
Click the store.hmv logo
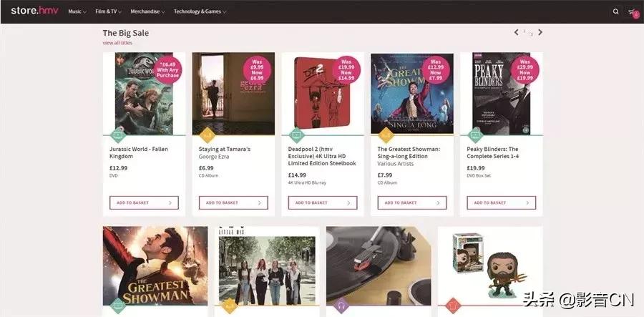click(x=34, y=11)
